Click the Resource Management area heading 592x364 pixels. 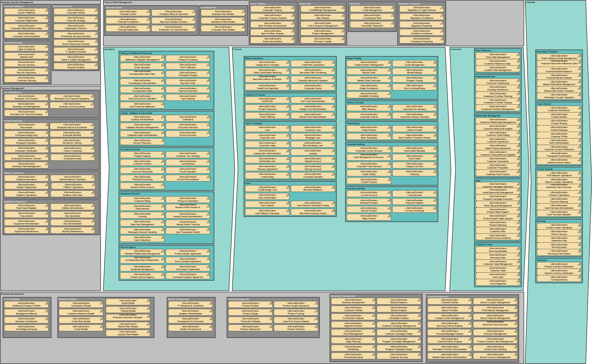[13, 88]
